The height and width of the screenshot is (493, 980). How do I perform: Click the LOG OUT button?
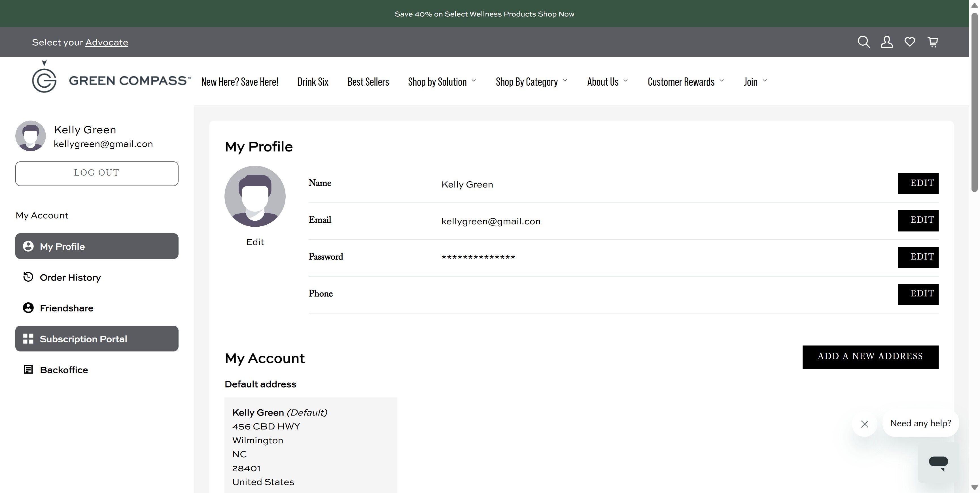tap(97, 174)
